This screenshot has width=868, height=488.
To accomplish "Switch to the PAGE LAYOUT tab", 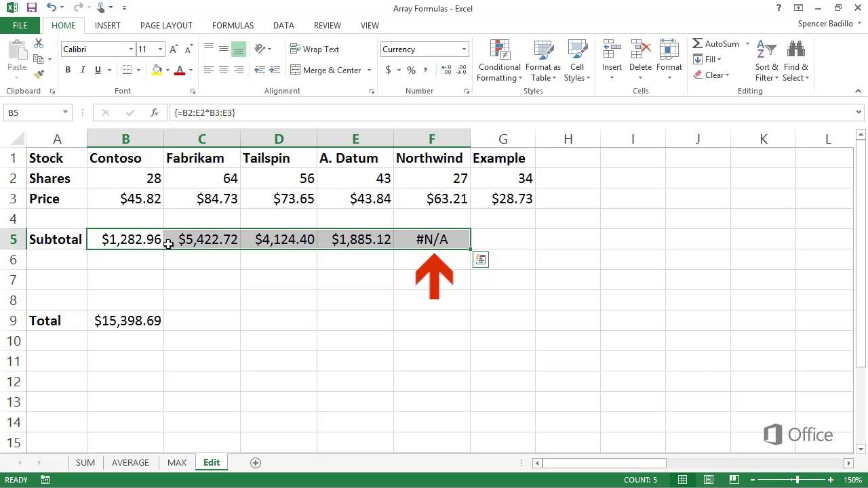I will point(166,26).
